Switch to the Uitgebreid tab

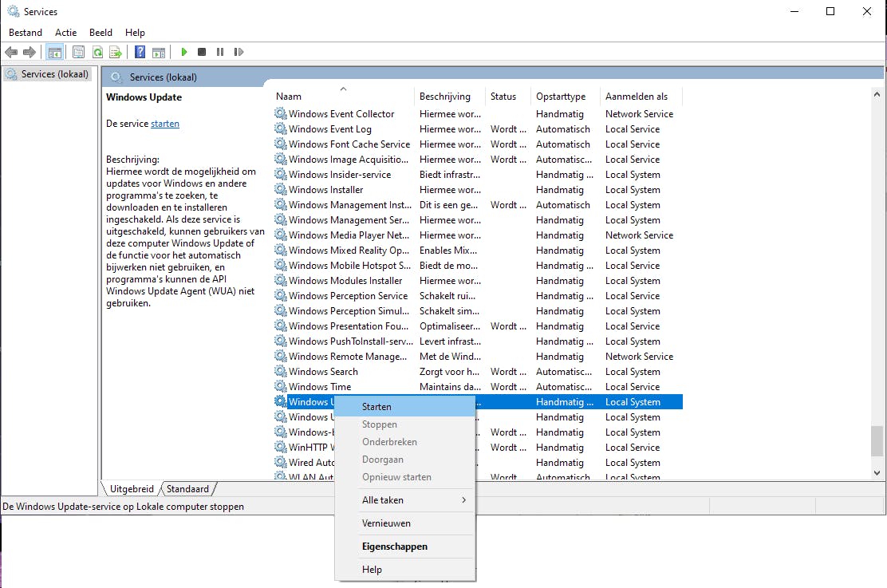click(132, 489)
